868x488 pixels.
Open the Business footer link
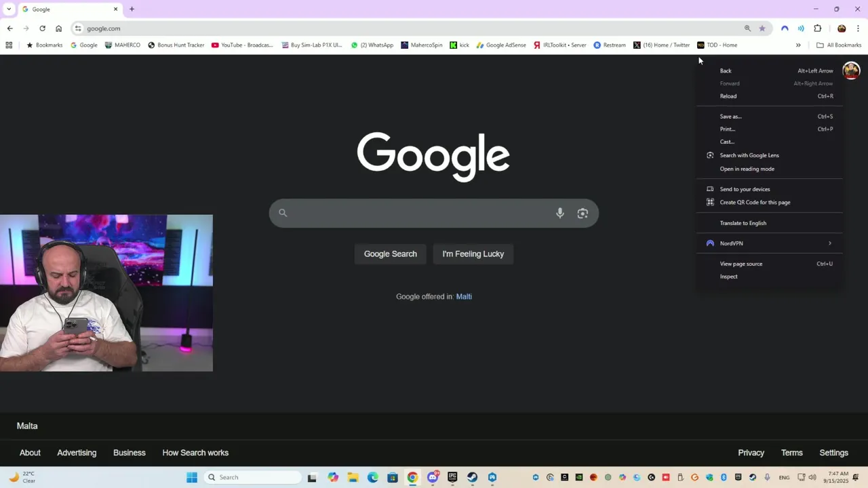pos(130,453)
